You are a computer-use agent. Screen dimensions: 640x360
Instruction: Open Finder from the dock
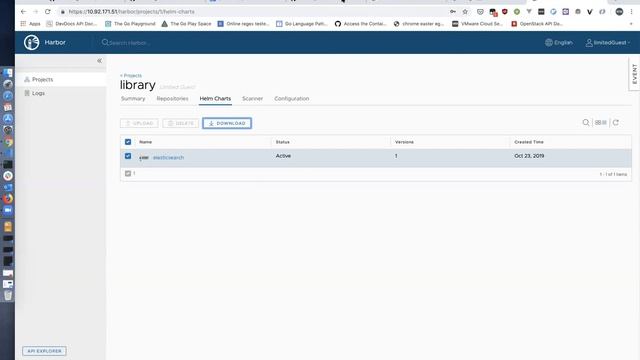[x=8, y=73]
